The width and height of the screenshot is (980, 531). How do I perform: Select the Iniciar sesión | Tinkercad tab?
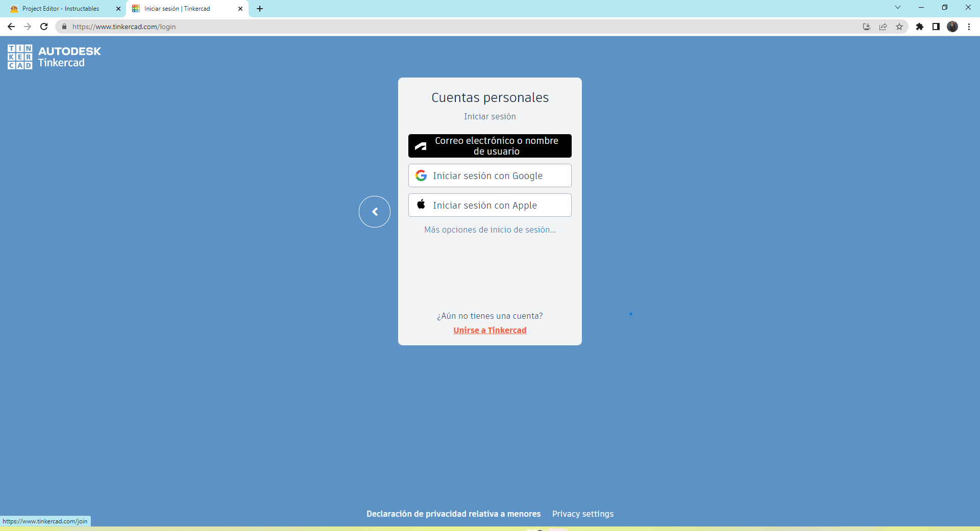pyautogui.click(x=187, y=9)
